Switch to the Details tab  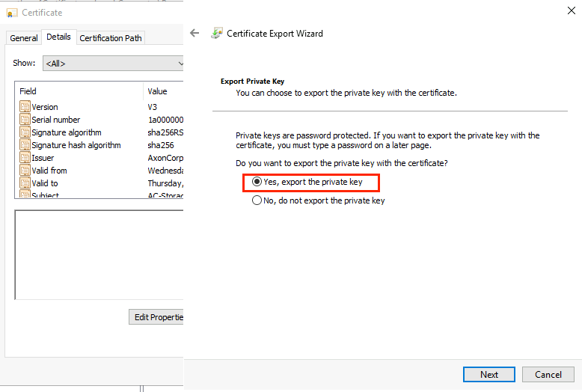tap(58, 37)
